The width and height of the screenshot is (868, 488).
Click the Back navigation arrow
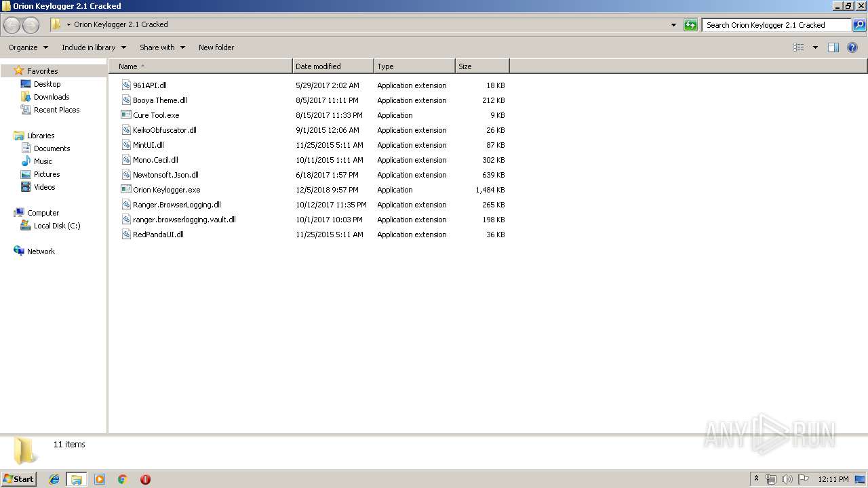click(12, 25)
